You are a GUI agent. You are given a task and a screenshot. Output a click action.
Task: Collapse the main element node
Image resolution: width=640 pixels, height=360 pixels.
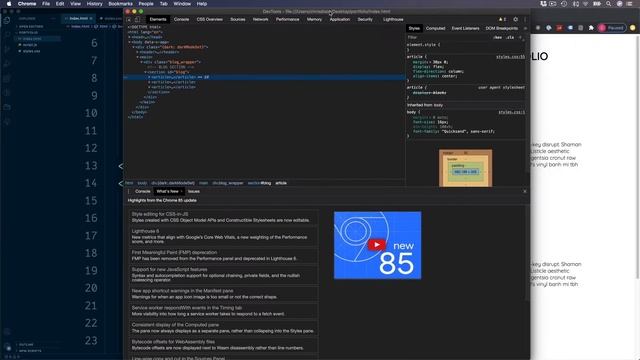point(138,57)
